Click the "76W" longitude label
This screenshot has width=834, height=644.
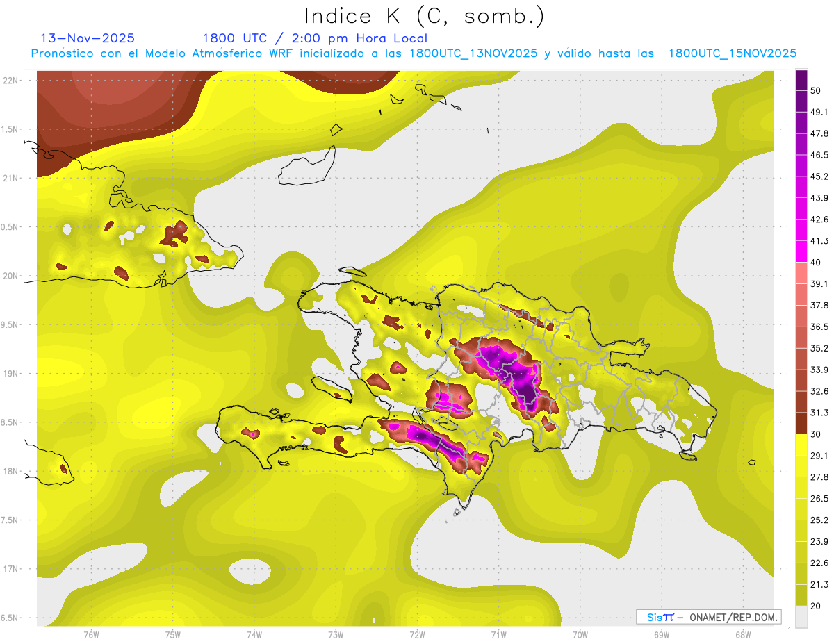[x=91, y=634]
